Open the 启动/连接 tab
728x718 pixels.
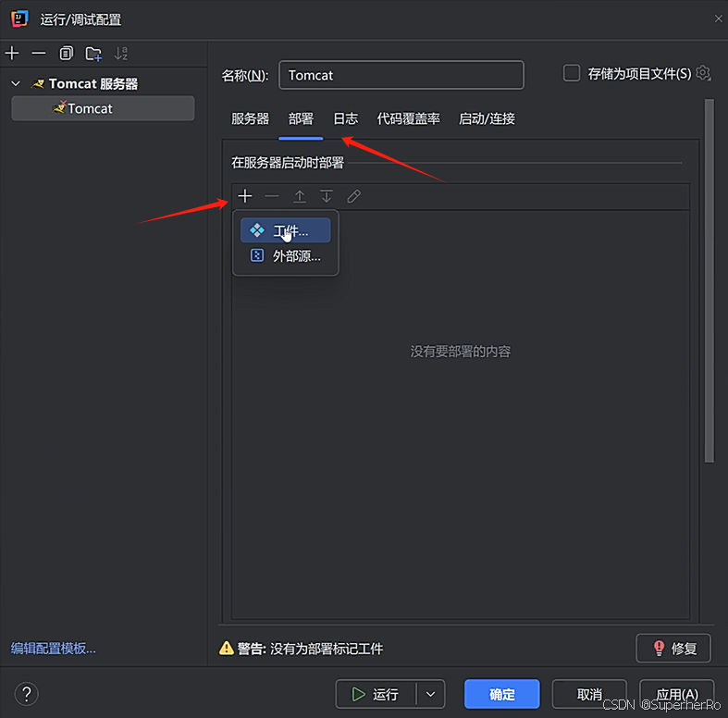pyautogui.click(x=487, y=118)
